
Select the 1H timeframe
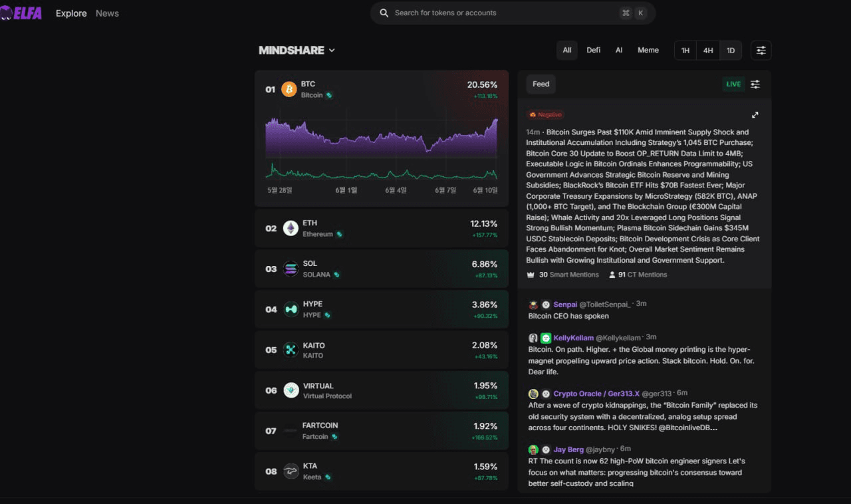click(x=685, y=51)
